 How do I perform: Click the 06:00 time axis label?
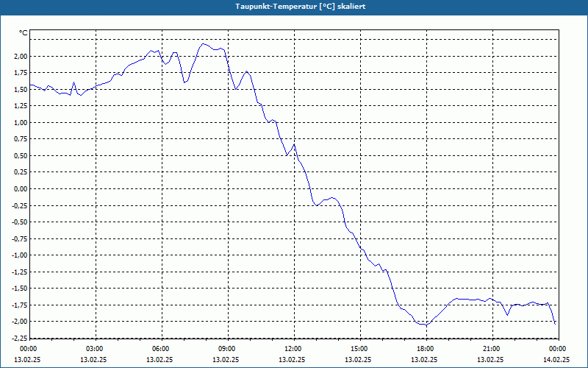162,349
